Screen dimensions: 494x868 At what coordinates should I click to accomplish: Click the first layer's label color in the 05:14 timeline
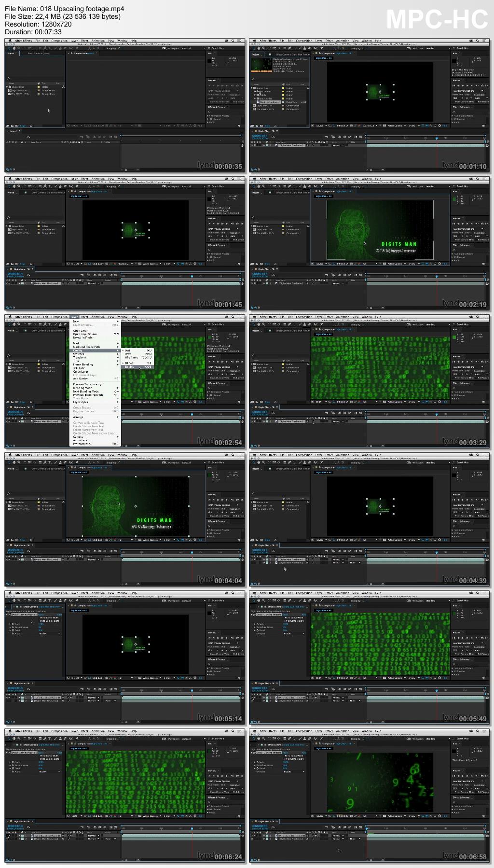[x=23, y=698]
